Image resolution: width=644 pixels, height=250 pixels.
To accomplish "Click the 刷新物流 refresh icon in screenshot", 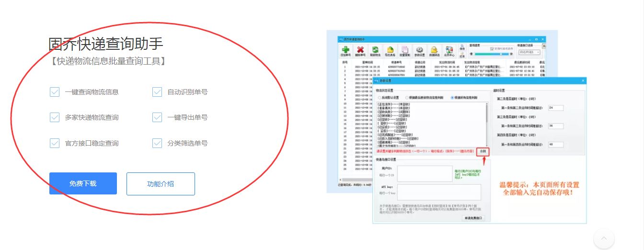I will [x=376, y=51].
